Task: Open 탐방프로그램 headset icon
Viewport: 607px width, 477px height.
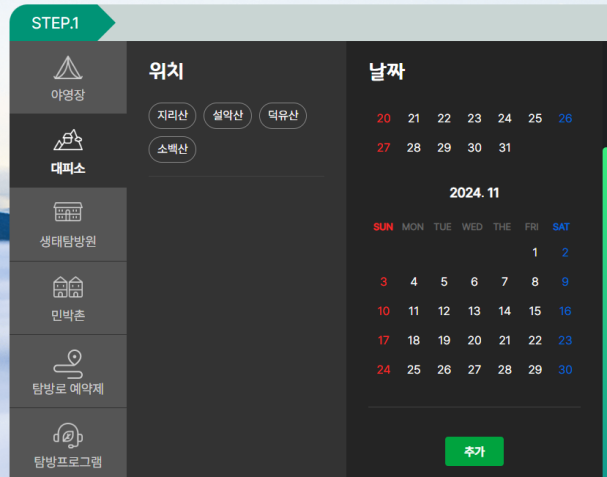Action: coord(68,436)
